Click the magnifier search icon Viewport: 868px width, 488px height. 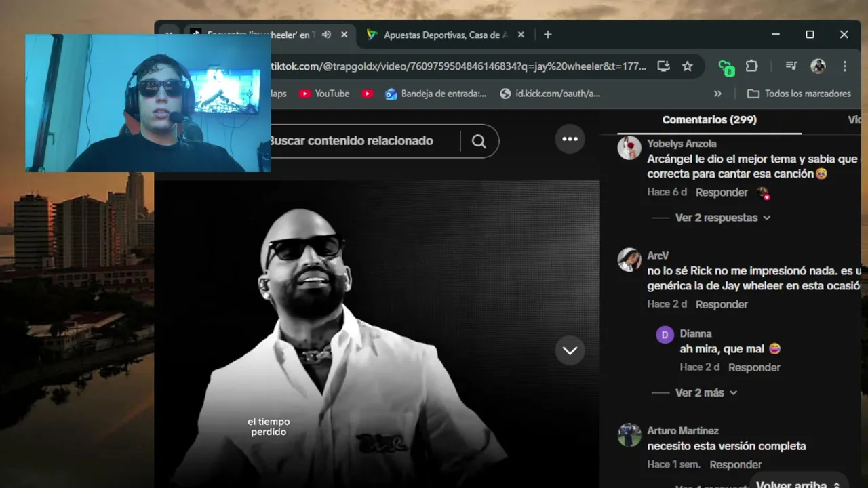[x=479, y=141]
